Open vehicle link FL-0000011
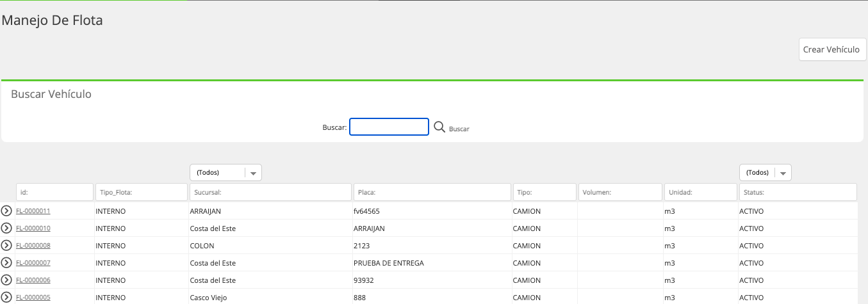868x304 pixels. pyautogui.click(x=33, y=211)
